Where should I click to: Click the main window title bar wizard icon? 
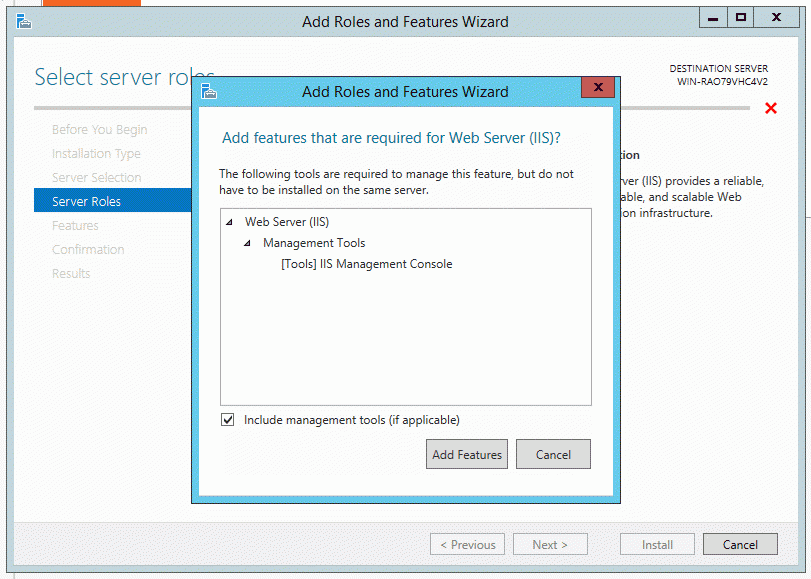(24, 22)
